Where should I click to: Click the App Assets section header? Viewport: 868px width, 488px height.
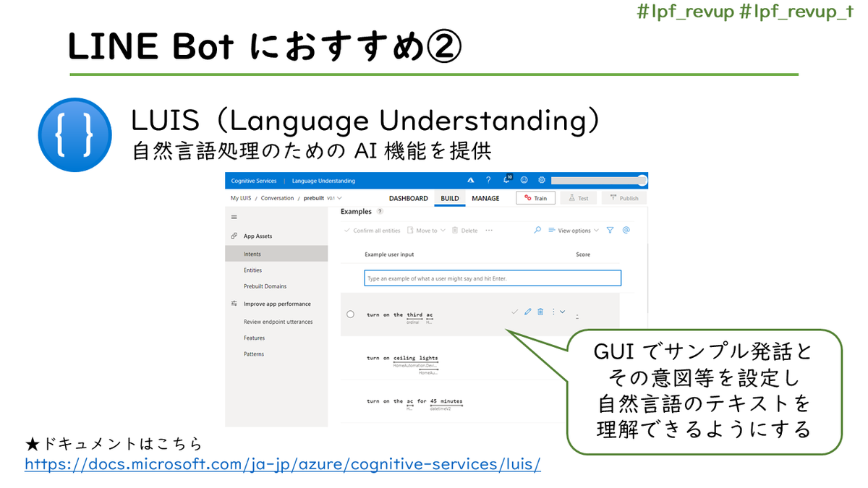pos(258,236)
